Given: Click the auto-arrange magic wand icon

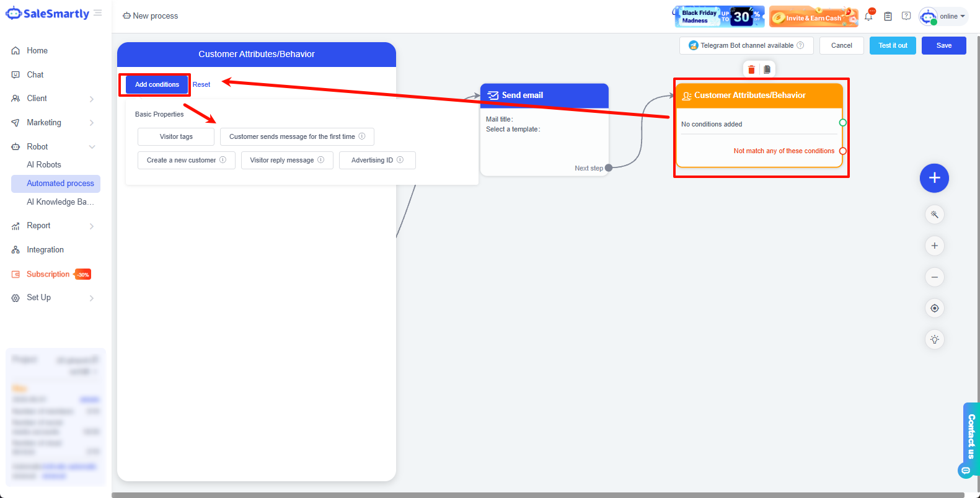Looking at the screenshot, I should 934,215.
